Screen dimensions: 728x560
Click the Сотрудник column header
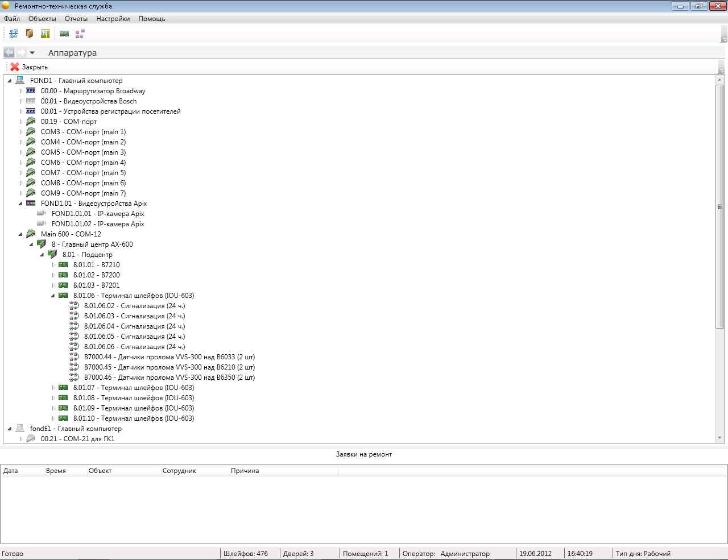click(179, 471)
